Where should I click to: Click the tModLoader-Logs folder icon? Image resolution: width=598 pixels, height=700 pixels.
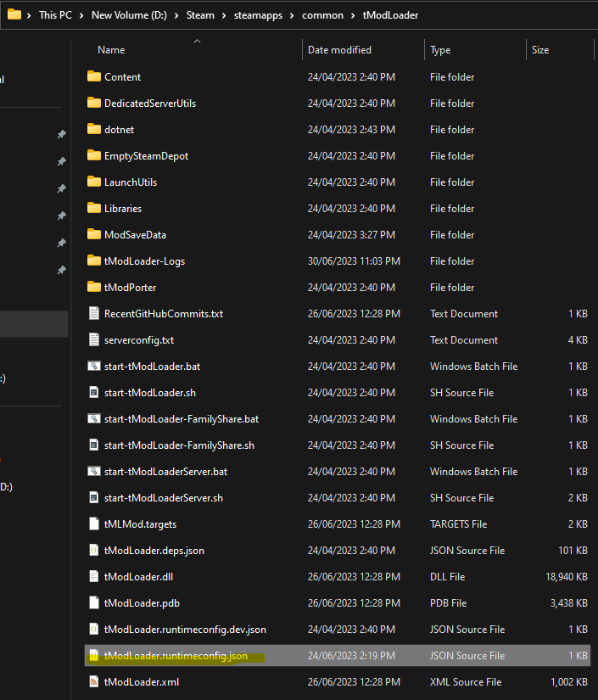click(93, 260)
